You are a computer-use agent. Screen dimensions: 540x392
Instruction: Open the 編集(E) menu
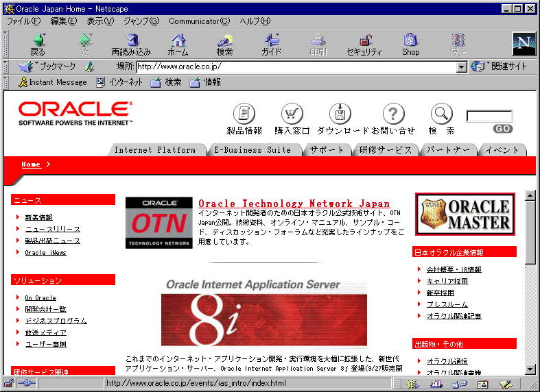[x=64, y=21]
